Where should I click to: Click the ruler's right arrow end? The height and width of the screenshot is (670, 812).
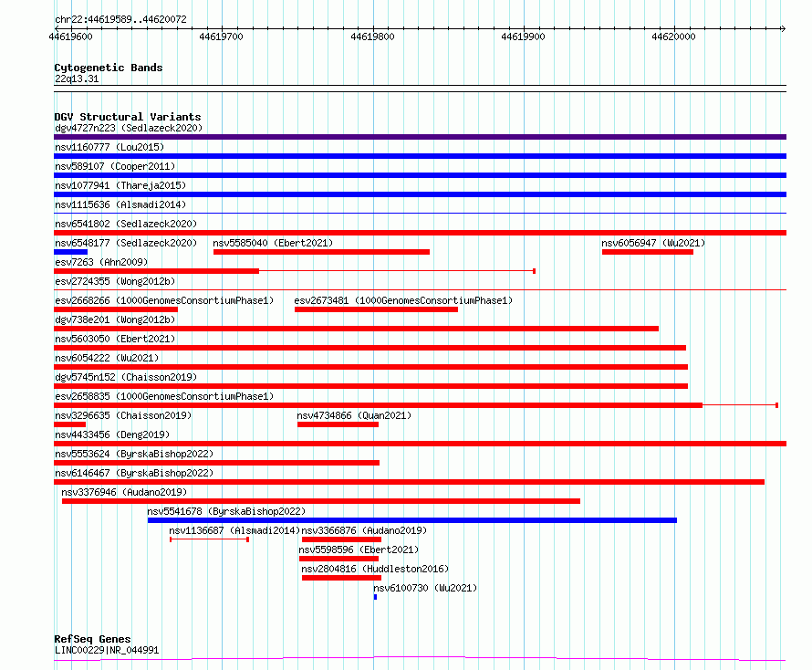coord(783,28)
